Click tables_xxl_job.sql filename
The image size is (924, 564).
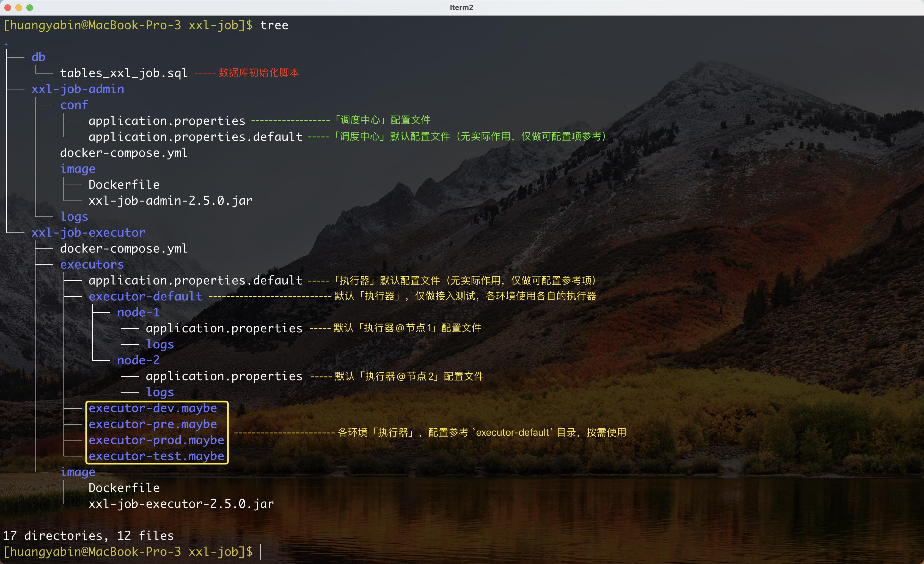pos(124,73)
